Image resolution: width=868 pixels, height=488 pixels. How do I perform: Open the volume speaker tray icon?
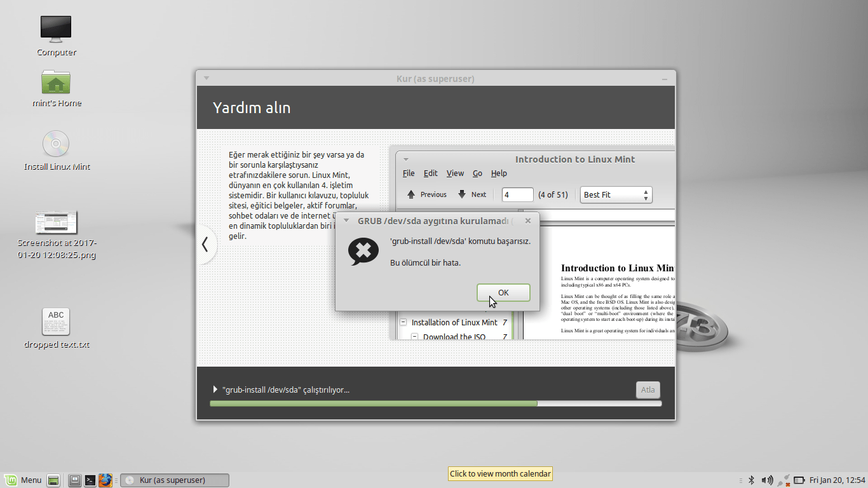coord(767,480)
